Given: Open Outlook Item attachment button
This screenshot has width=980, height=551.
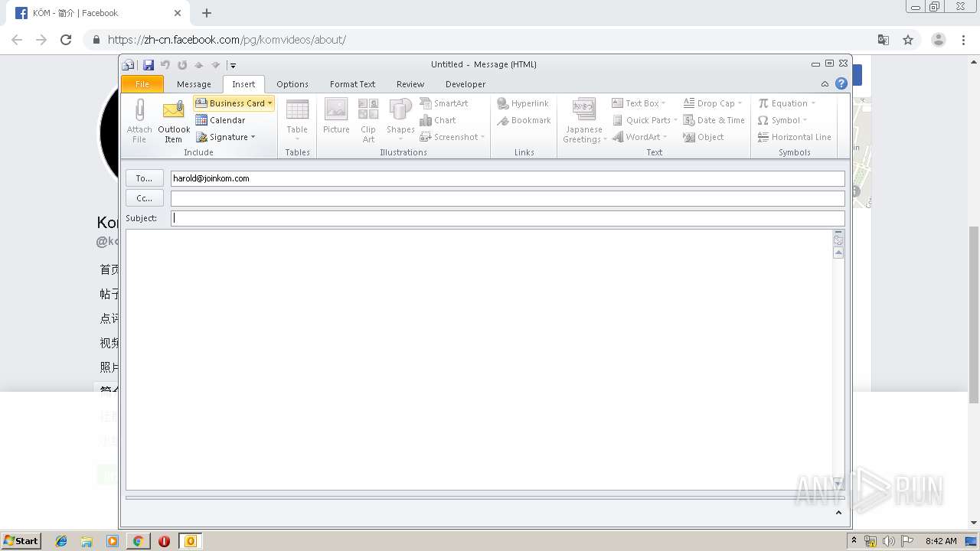Looking at the screenshot, I should (x=174, y=121).
